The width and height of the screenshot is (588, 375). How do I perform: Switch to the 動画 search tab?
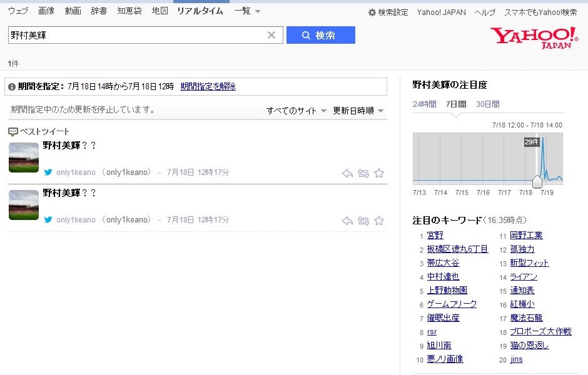[x=73, y=11]
